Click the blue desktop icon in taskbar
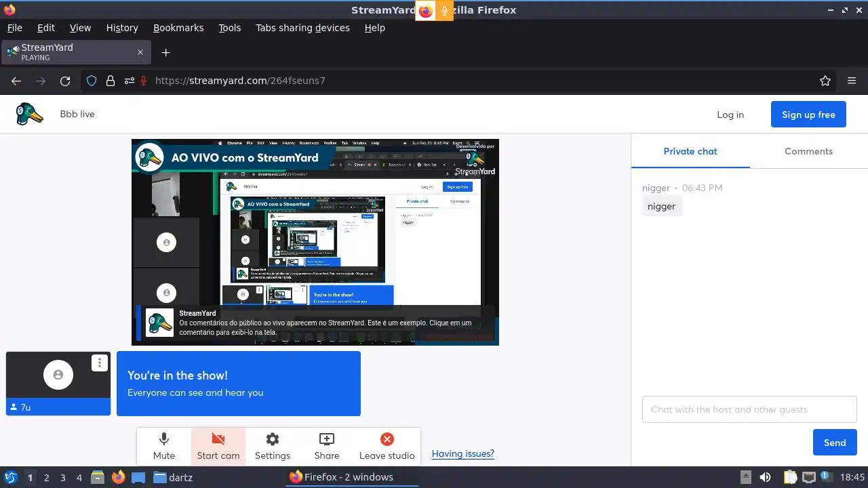The image size is (868, 488). coord(138,477)
